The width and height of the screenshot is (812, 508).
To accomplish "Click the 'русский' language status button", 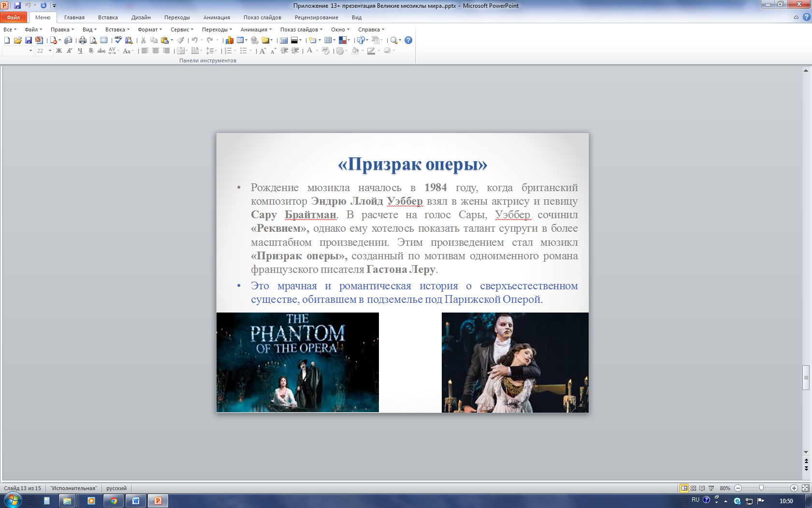I will point(116,488).
